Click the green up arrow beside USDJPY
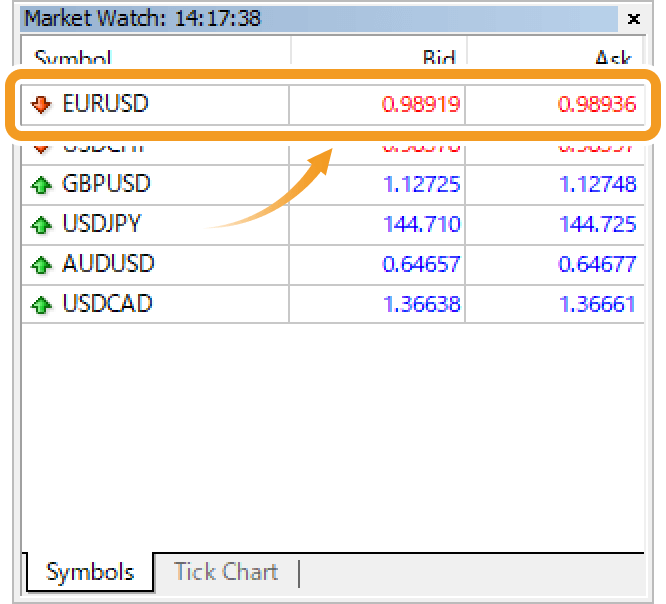Image resolution: width=666 pixels, height=604 pixels. pyautogui.click(x=41, y=225)
